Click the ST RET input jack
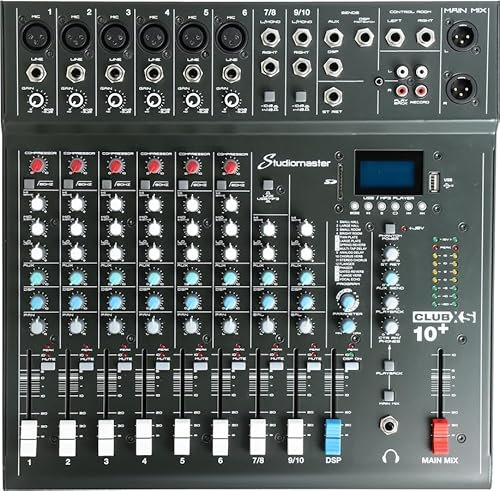500x491 pixels. coord(333,96)
